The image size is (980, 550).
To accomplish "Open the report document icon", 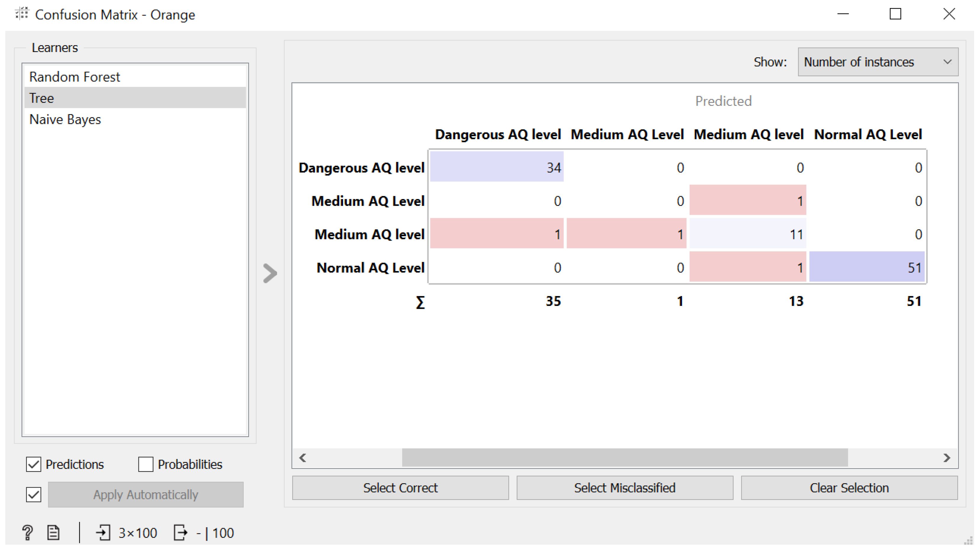I will tap(53, 533).
